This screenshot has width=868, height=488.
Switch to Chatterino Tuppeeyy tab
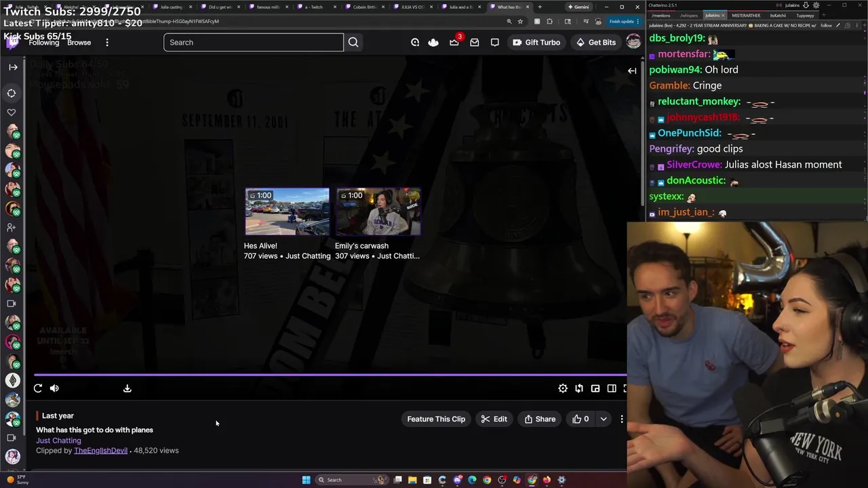tap(805, 15)
